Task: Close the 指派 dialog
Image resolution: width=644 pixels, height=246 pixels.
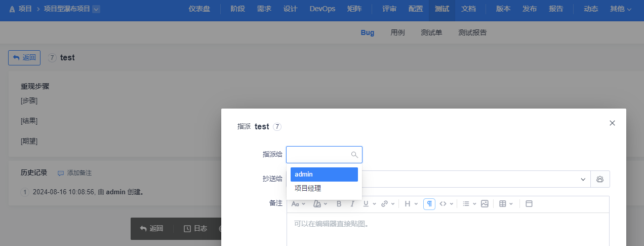Action: click(x=612, y=123)
